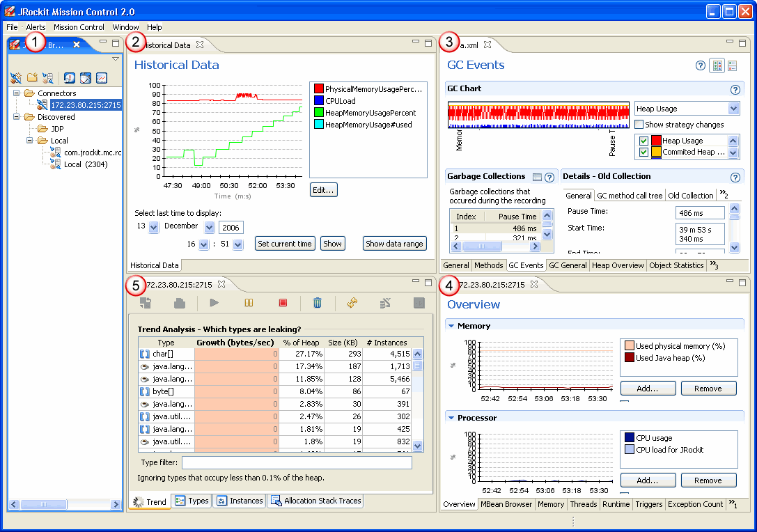The width and height of the screenshot is (757, 532).
Task: Open the minute dropdown showing 51
Action: pos(237,244)
